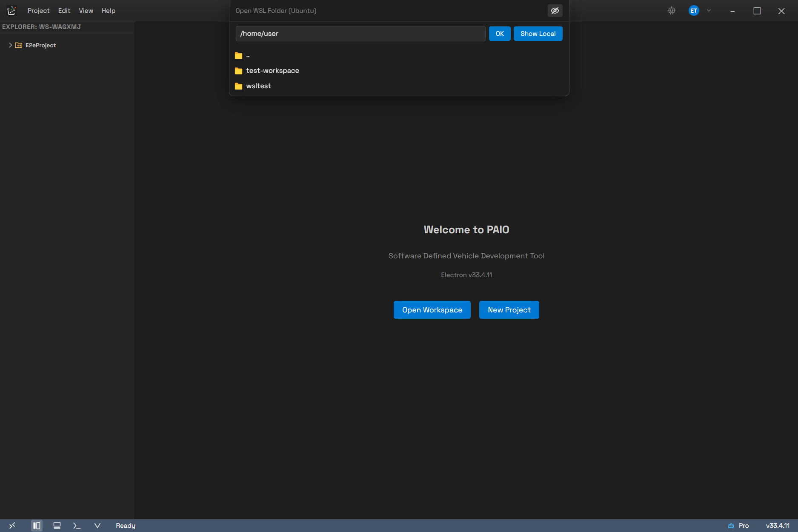Click the folder icon beside wsltest
Screen dimensions: 798x532
tap(239, 86)
